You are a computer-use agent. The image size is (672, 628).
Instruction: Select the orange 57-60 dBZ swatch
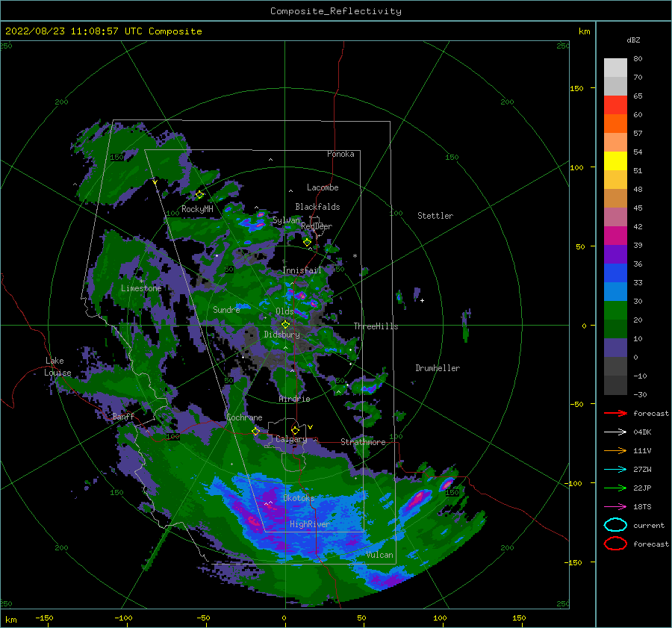point(615,124)
